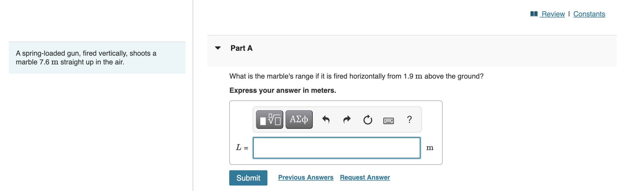This screenshot has height=191, width=644.
Task: View Previous Answers
Action: [x=306, y=177]
